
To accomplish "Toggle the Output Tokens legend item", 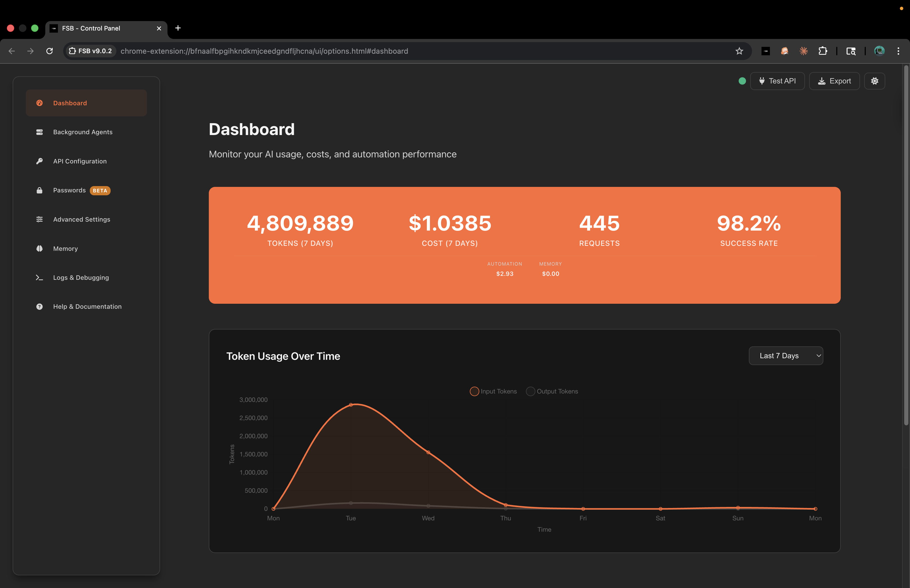I will click(552, 391).
